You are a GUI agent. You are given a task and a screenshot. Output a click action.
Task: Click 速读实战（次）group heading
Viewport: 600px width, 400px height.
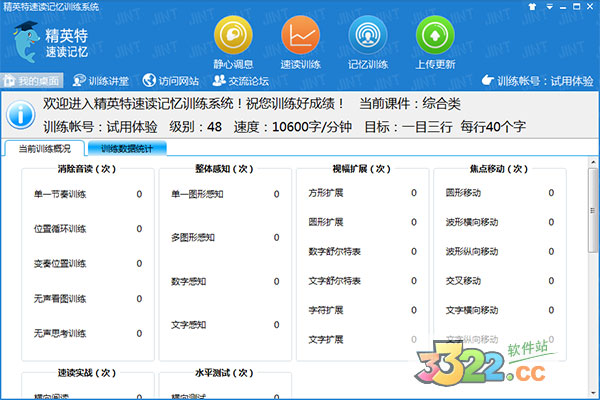[87, 373]
